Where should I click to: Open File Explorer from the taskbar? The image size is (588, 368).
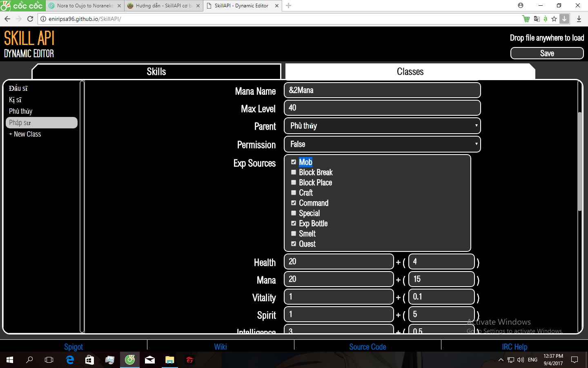169,360
